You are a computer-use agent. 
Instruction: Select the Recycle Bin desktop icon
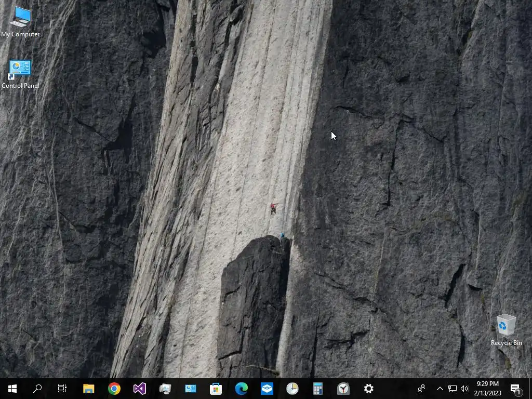506,330
